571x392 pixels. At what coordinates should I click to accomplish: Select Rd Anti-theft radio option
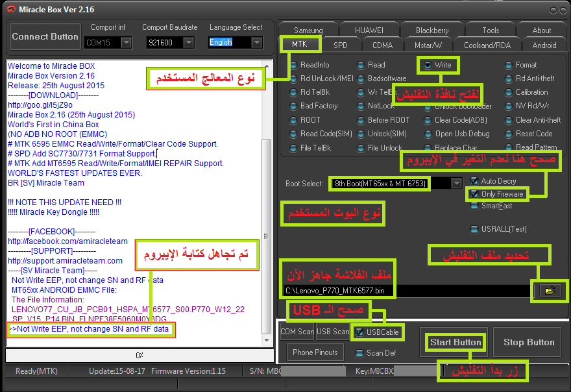[x=509, y=79]
